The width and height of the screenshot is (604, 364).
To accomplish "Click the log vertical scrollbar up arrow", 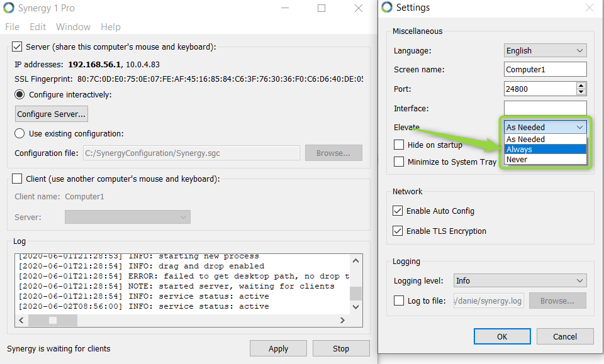I will [x=355, y=261].
